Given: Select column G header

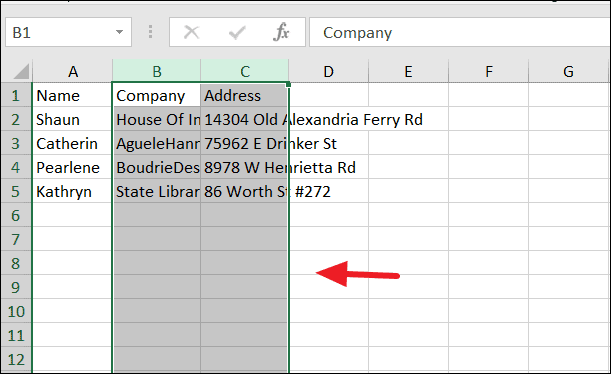Looking at the screenshot, I should (568, 71).
